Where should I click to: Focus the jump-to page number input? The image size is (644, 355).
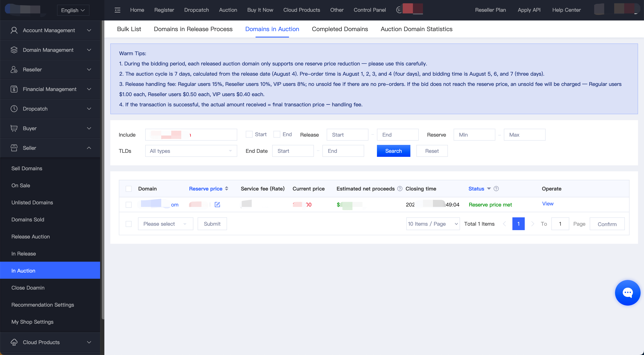point(560,224)
